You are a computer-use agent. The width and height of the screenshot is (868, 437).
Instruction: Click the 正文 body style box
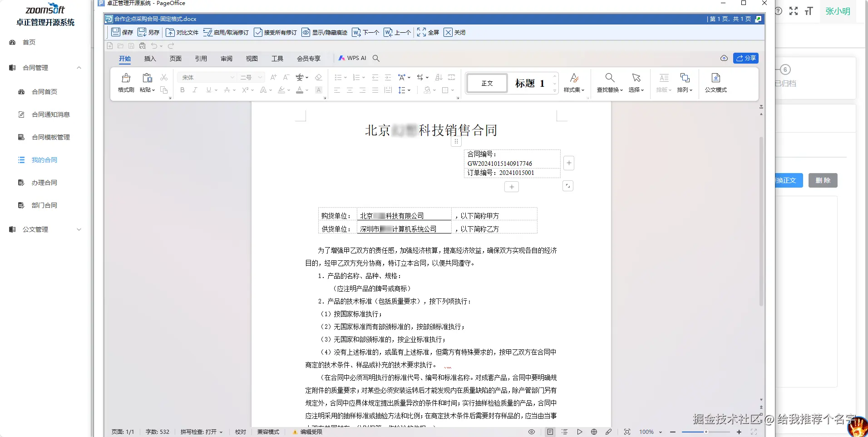point(487,83)
